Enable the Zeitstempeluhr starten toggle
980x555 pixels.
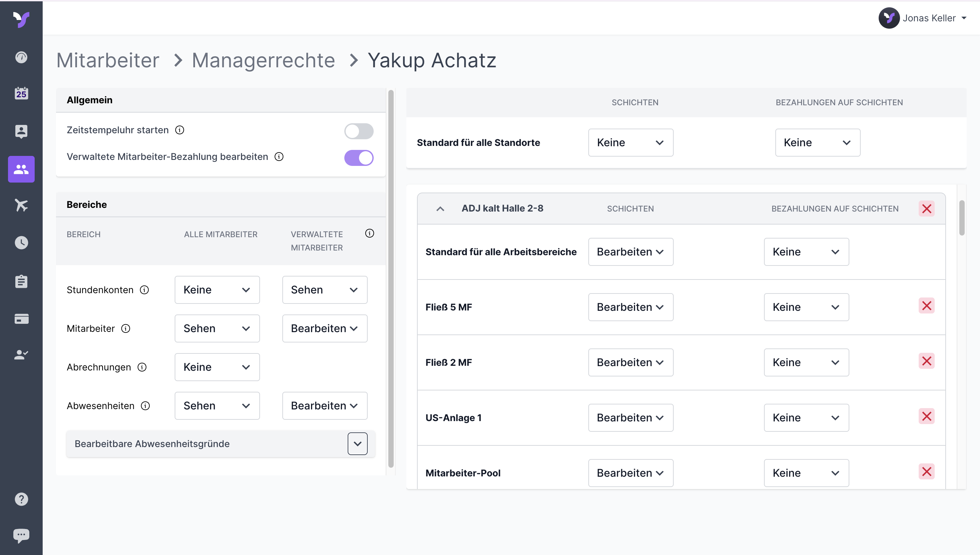359,131
